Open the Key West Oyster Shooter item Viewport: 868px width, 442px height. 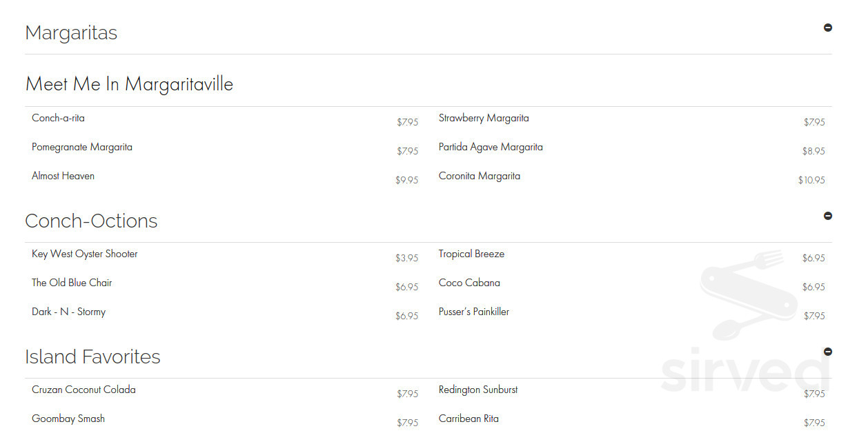85,254
